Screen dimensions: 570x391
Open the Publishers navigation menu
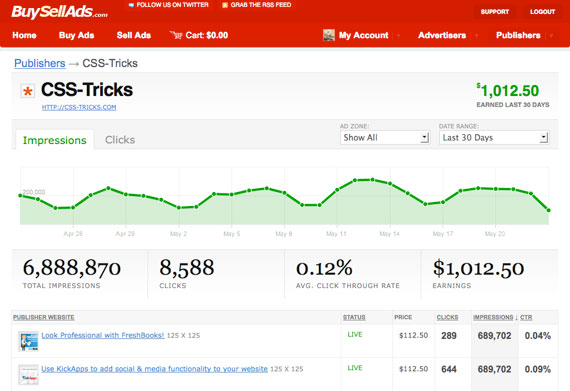coord(518,35)
